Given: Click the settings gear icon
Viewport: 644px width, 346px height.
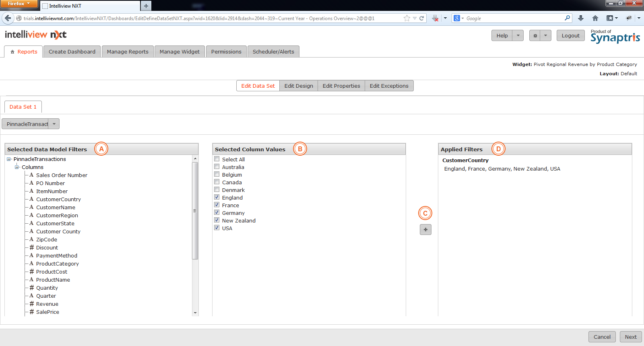Looking at the screenshot, I should click(x=535, y=36).
